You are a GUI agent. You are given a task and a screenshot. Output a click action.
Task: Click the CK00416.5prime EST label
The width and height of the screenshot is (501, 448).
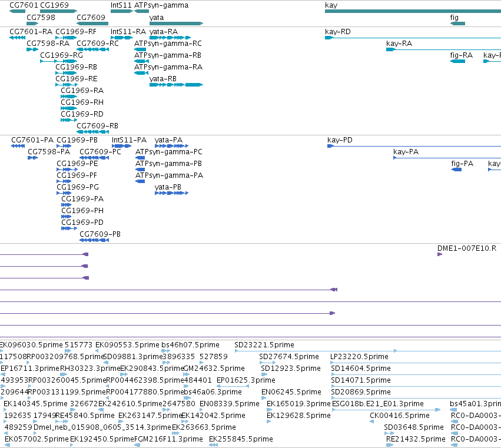tap(400, 416)
